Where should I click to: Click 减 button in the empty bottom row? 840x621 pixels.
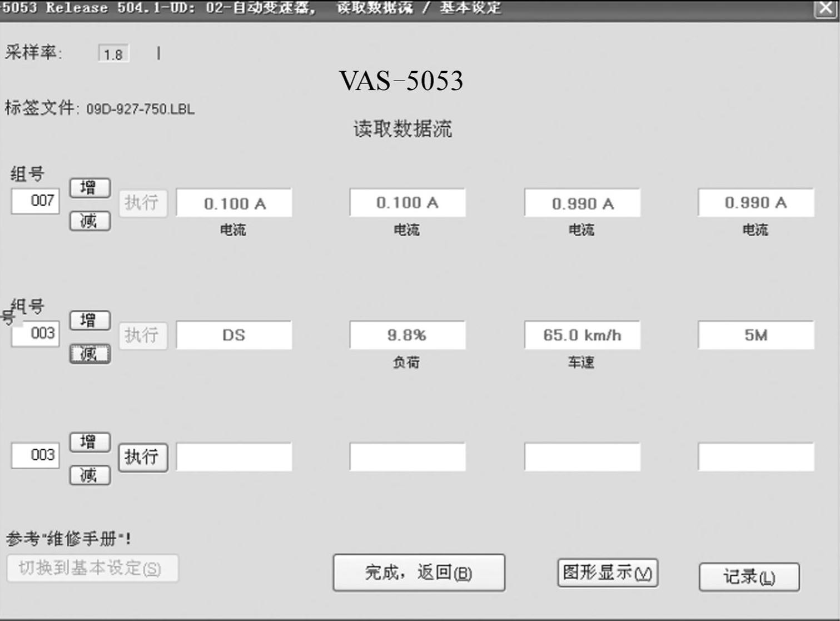[90, 475]
